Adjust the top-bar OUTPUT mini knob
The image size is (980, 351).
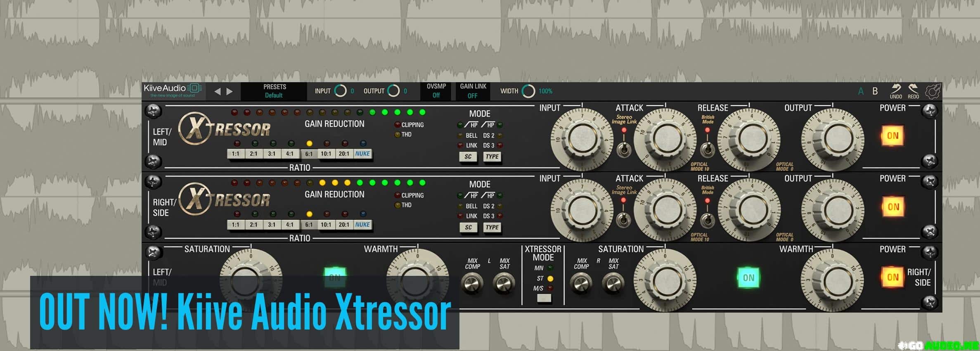coord(393,91)
